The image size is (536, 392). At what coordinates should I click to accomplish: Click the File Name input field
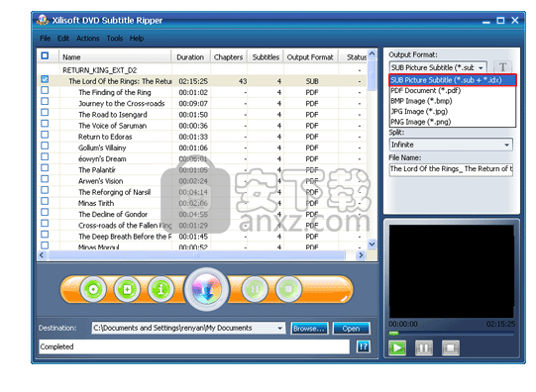pos(451,169)
